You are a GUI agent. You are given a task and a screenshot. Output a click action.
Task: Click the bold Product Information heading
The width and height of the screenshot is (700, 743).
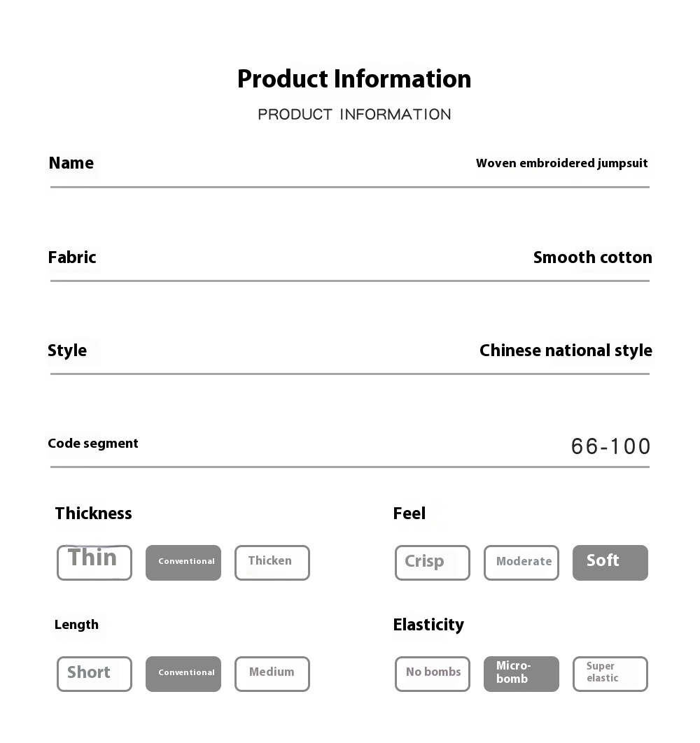click(x=354, y=79)
